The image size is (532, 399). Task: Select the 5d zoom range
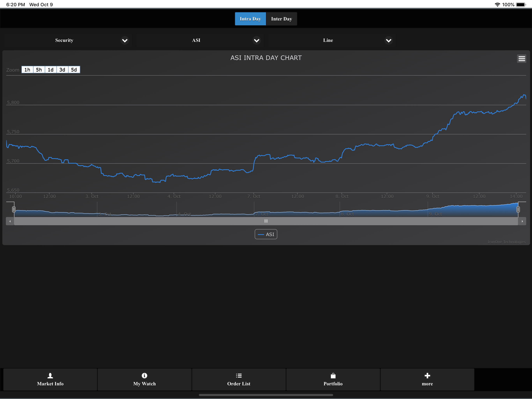(74, 70)
